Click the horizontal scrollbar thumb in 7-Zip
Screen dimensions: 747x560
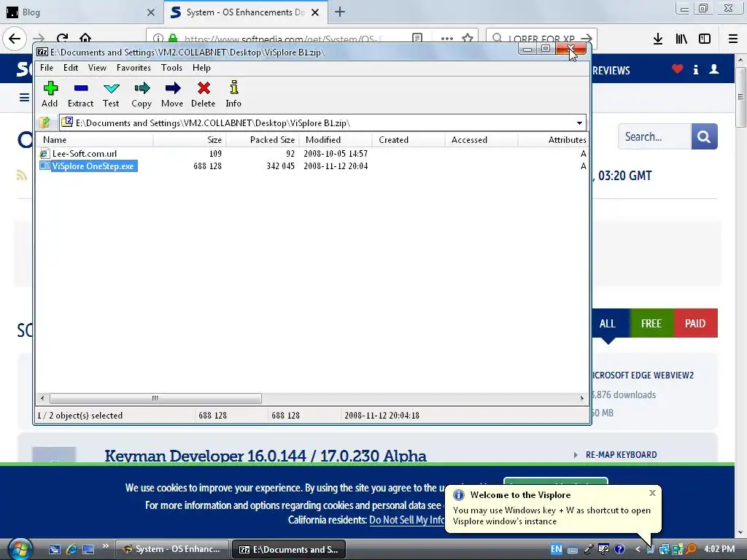point(155,398)
